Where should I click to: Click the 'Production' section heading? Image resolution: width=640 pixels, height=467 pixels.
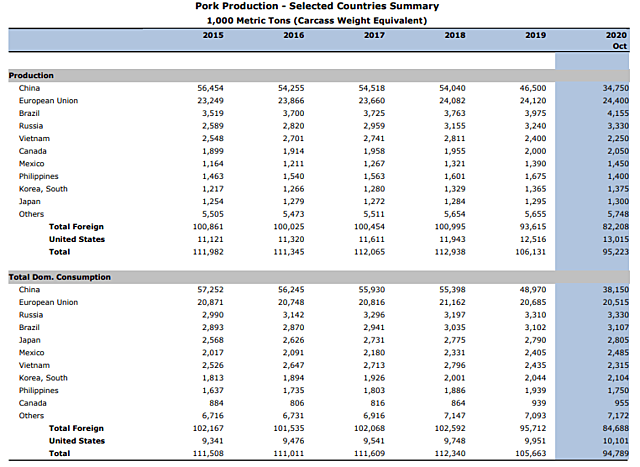point(31,76)
